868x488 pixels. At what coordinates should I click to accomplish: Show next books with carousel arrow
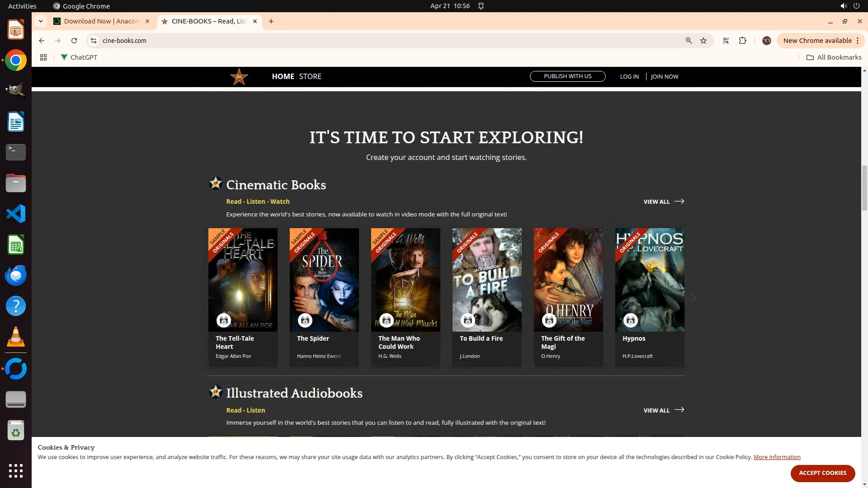point(693,298)
